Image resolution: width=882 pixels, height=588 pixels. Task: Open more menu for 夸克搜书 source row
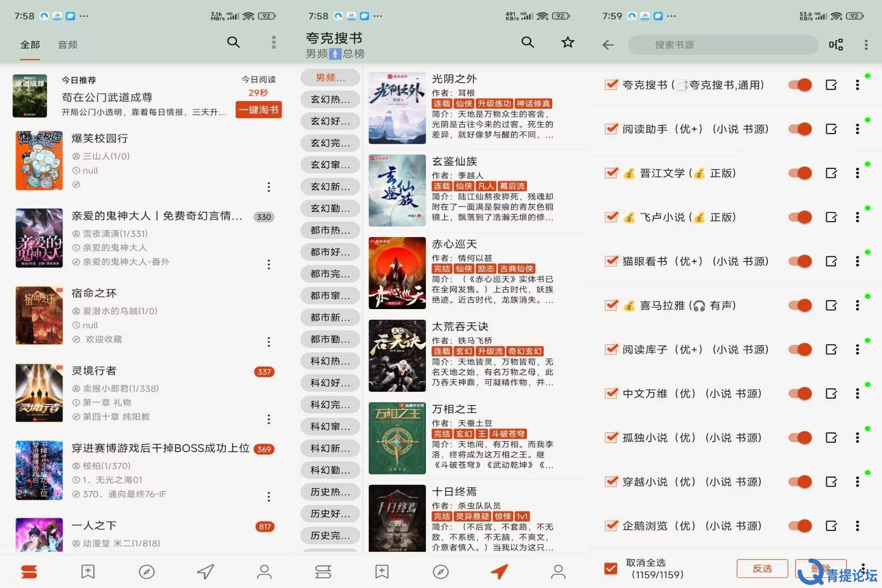click(857, 85)
